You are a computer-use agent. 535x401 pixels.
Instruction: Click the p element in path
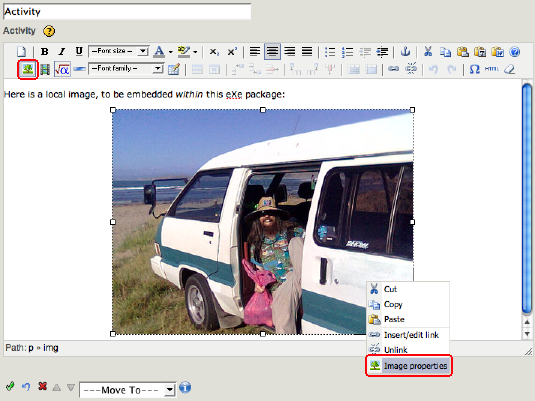(x=31, y=348)
